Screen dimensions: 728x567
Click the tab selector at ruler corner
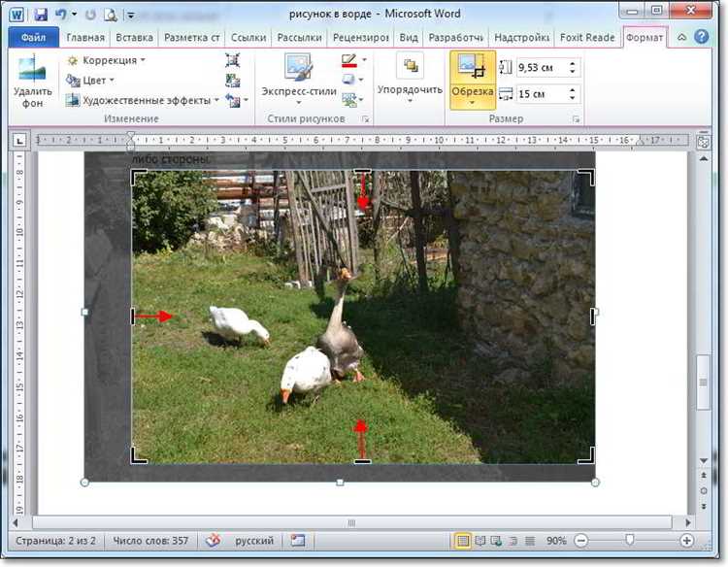(x=19, y=140)
